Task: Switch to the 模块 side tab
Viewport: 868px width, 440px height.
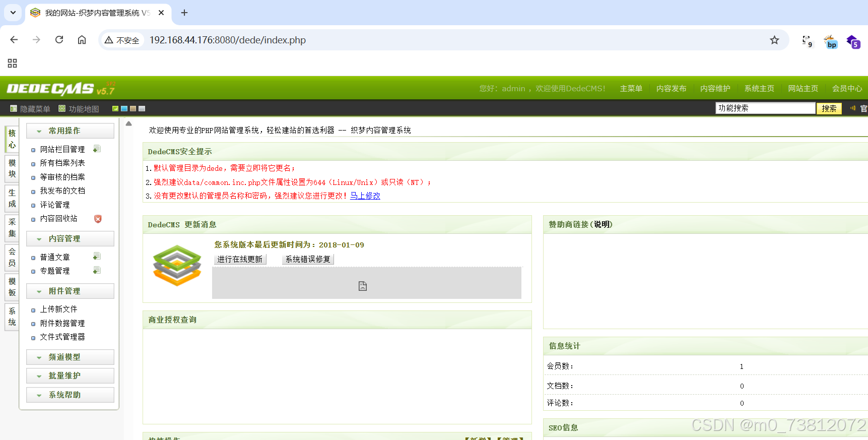Action: (x=12, y=168)
